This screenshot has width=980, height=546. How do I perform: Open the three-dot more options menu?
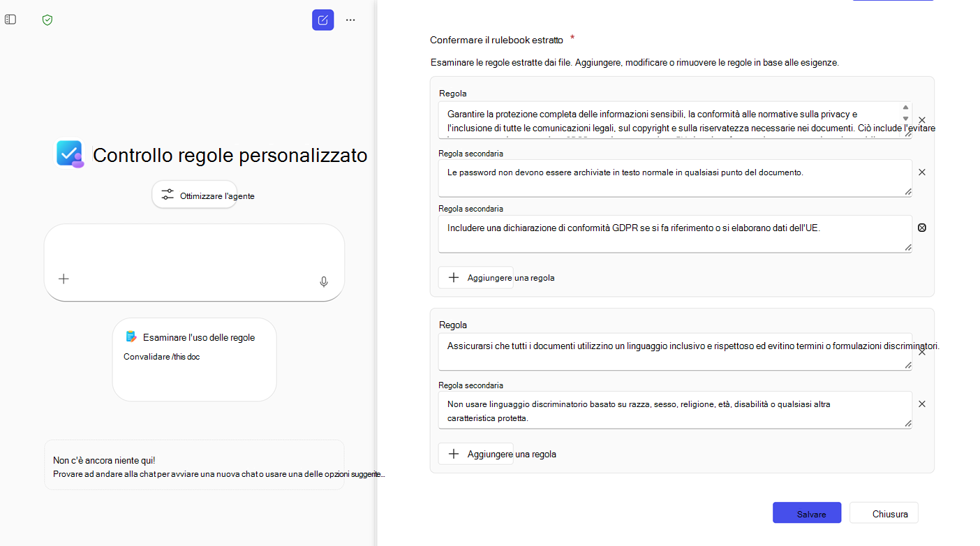(350, 20)
